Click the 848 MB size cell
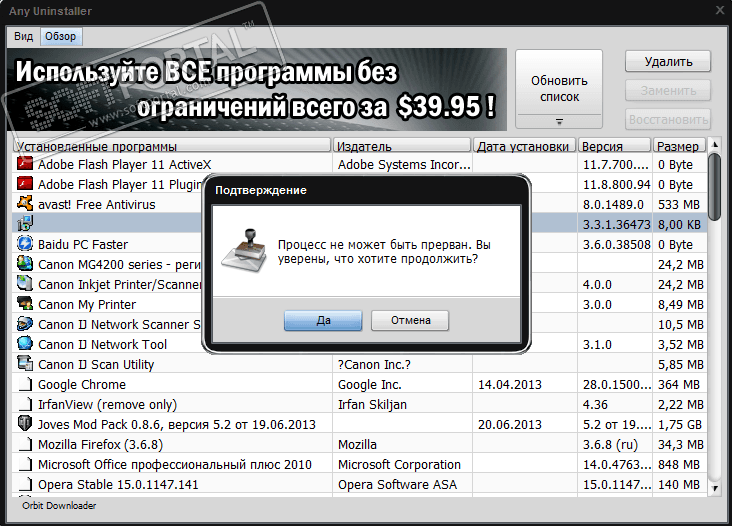Image resolution: width=732 pixels, height=526 pixels. [x=679, y=465]
